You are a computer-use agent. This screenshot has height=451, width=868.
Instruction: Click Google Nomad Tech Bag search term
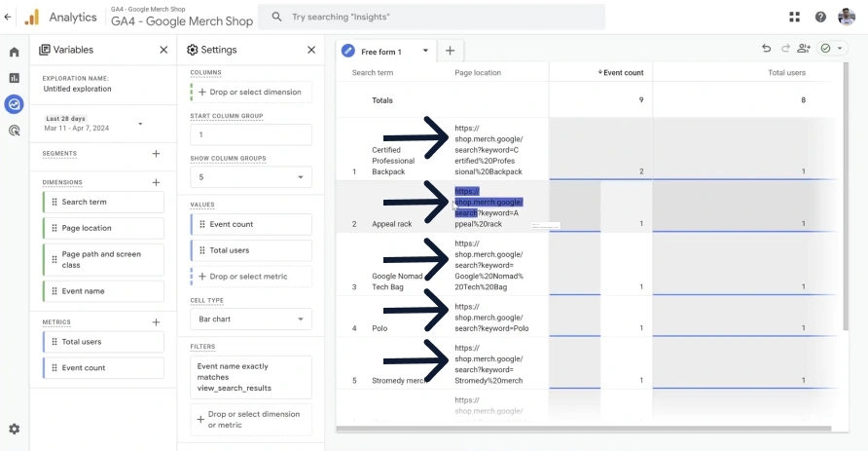397,282
